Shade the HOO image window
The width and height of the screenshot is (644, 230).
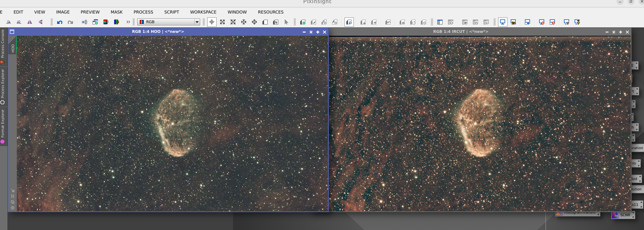pos(311,32)
